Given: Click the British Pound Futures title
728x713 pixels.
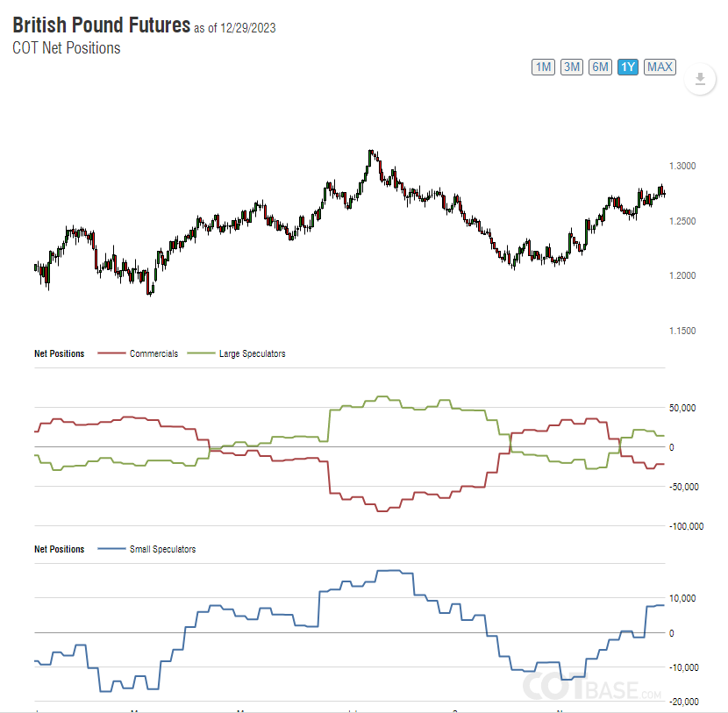Looking at the screenshot, I should 101,25.
